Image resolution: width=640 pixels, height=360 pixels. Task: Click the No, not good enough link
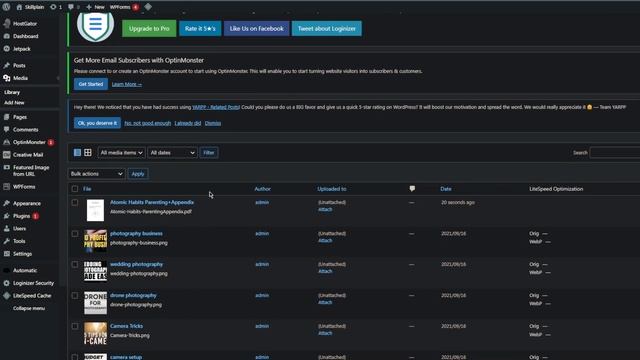tap(147, 123)
